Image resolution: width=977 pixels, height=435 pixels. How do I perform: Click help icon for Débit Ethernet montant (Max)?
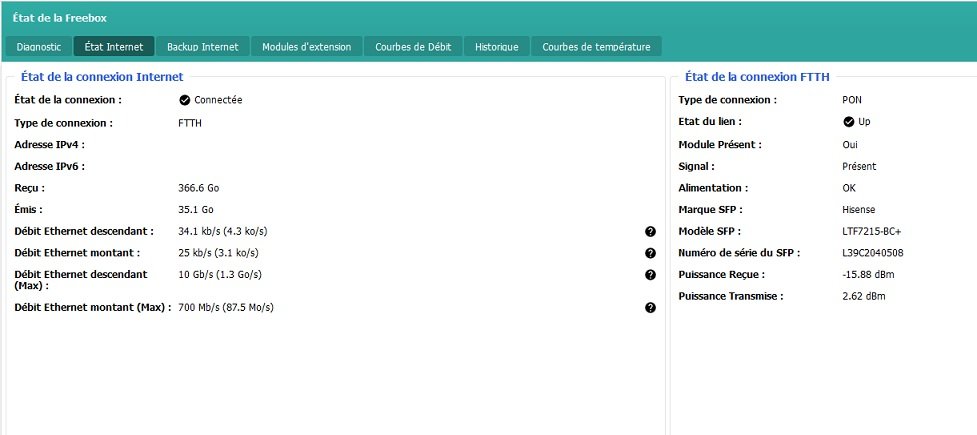click(650, 308)
